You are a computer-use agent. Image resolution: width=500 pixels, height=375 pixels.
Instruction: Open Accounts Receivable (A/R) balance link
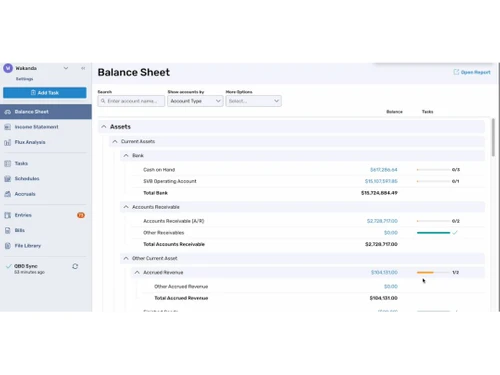click(x=382, y=221)
